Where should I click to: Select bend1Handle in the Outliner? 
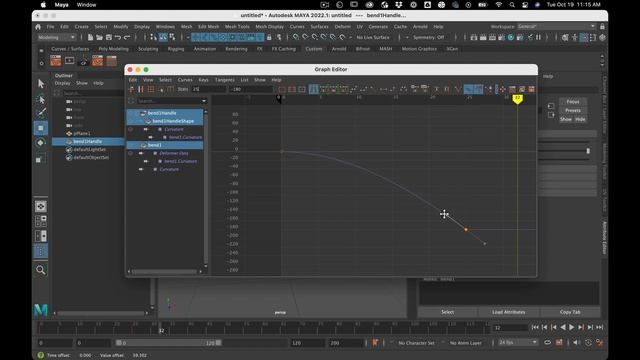tap(88, 141)
